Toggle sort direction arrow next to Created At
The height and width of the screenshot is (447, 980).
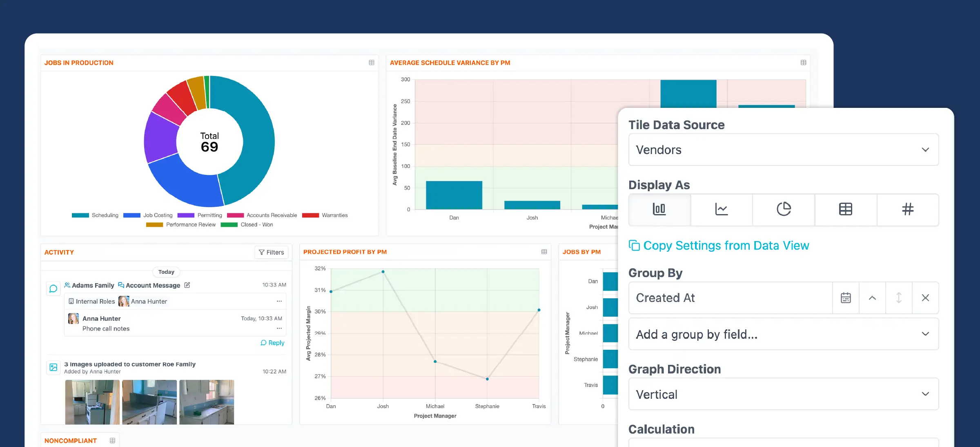[x=899, y=298]
